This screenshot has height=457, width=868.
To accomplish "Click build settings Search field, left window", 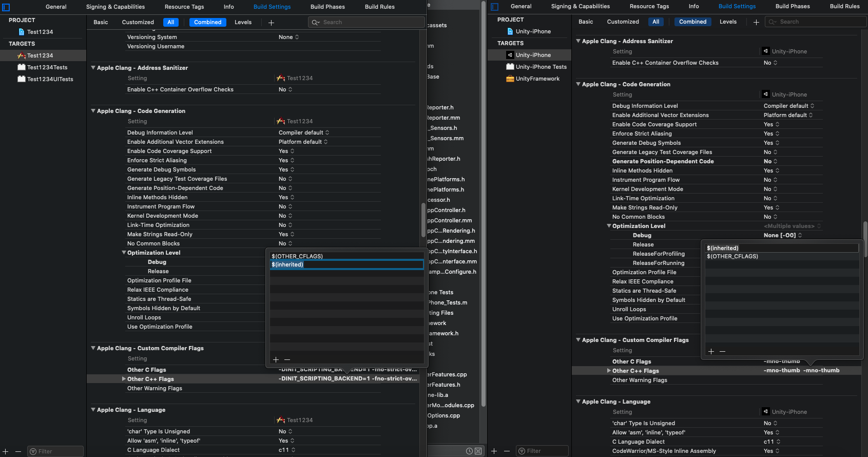I will (367, 22).
